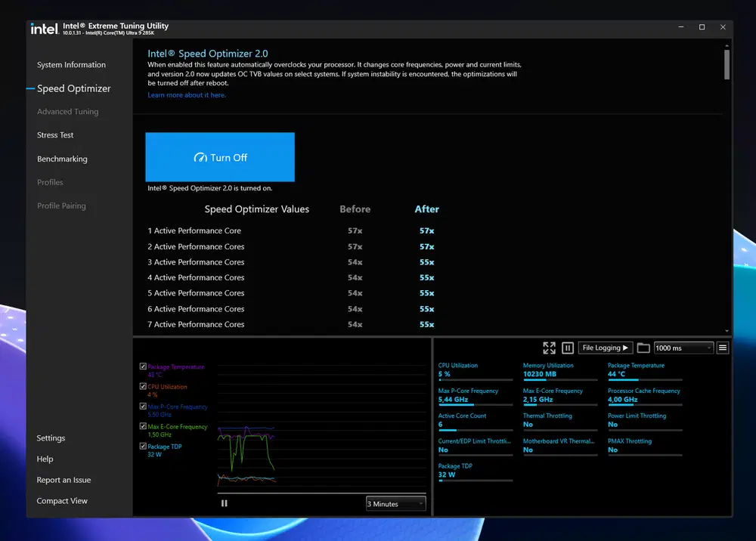
Task: Click the Motherboard VR Thermal tile
Action: pyautogui.click(x=559, y=446)
